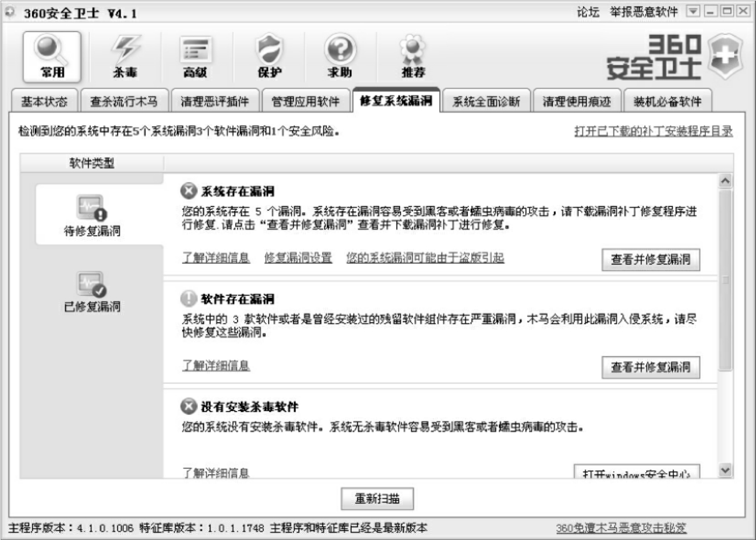The width and height of the screenshot is (756, 540).
Task: Click the 软件存在漏洞 heading text
Action: tap(238, 299)
